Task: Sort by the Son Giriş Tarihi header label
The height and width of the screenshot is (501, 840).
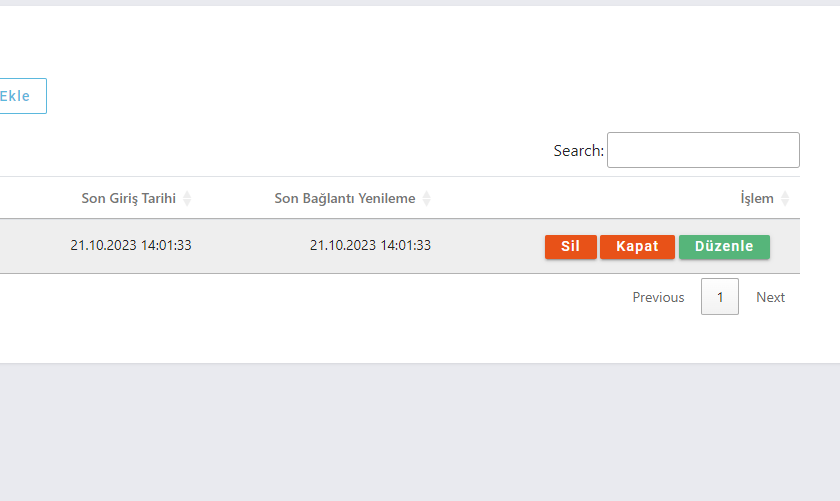Action: [x=128, y=198]
